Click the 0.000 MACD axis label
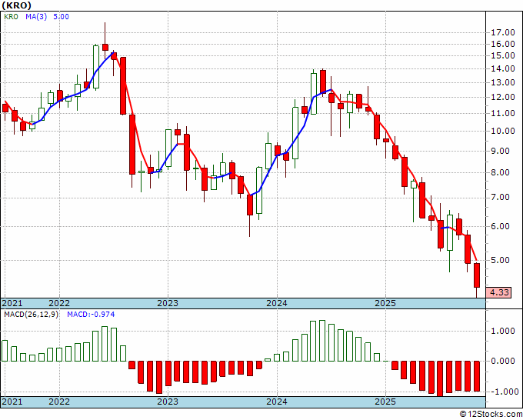The width and height of the screenshot is (523, 420). pos(503,361)
